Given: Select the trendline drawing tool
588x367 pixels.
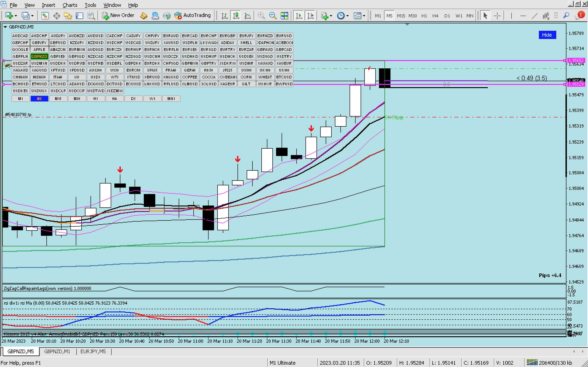Looking at the screenshot, I should coord(534,16).
